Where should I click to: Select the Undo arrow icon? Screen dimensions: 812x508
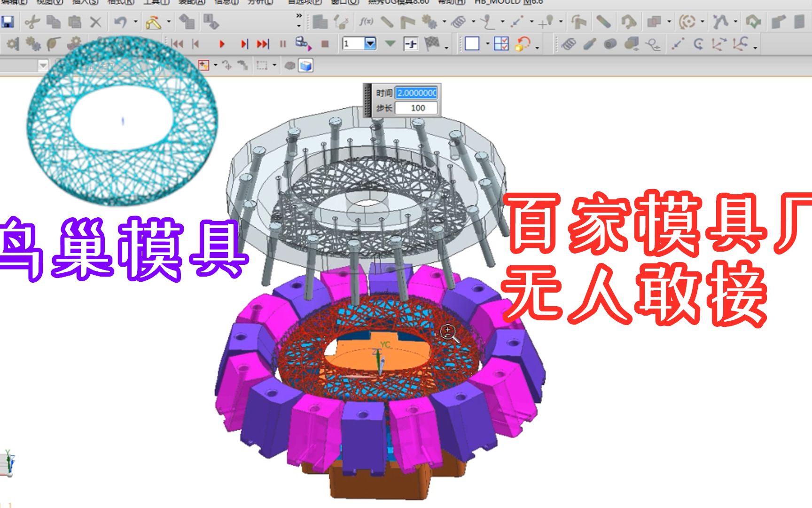pyautogui.click(x=121, y=21)
